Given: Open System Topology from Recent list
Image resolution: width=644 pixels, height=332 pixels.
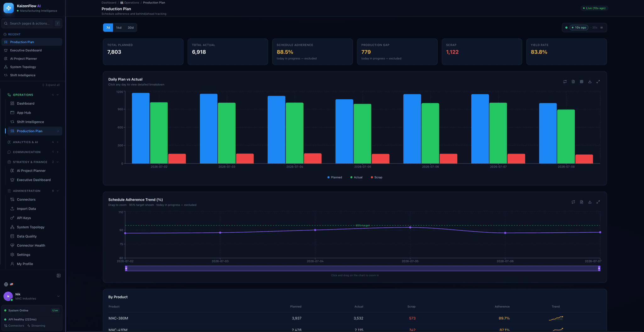Looking at the screenshot, I should click(32, 67).
